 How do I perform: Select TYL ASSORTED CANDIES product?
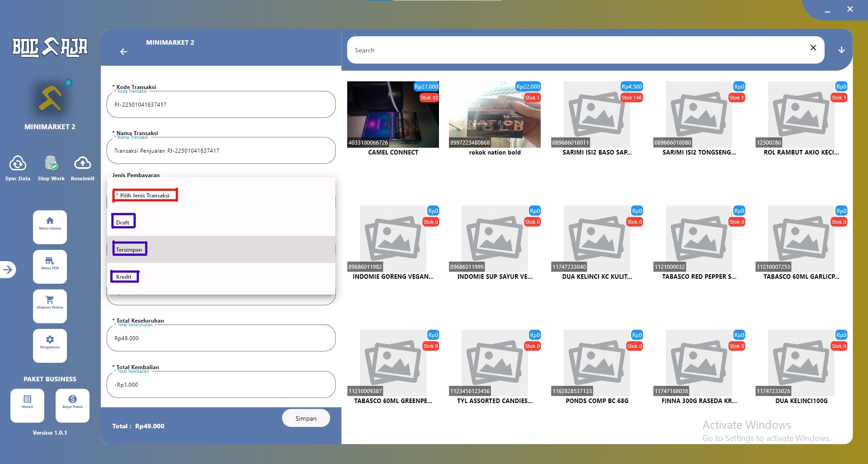[x=495, y=363]
